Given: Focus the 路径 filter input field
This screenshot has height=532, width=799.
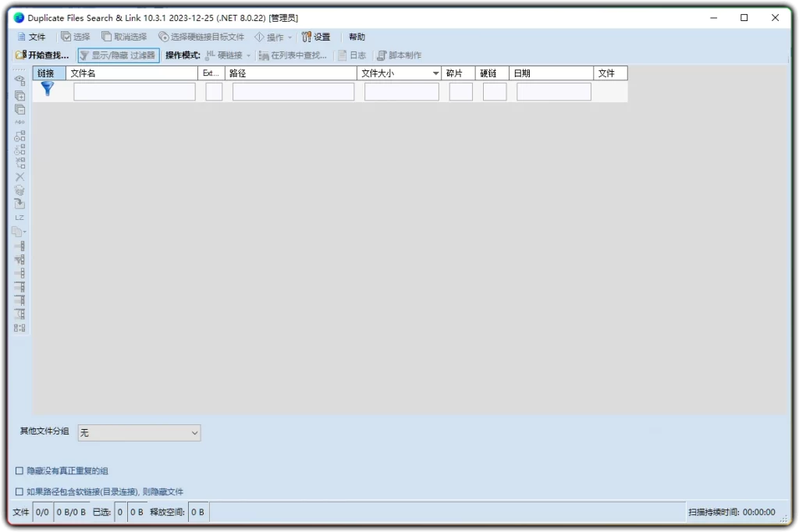Looking at the screenshot, I should [293, 92].
